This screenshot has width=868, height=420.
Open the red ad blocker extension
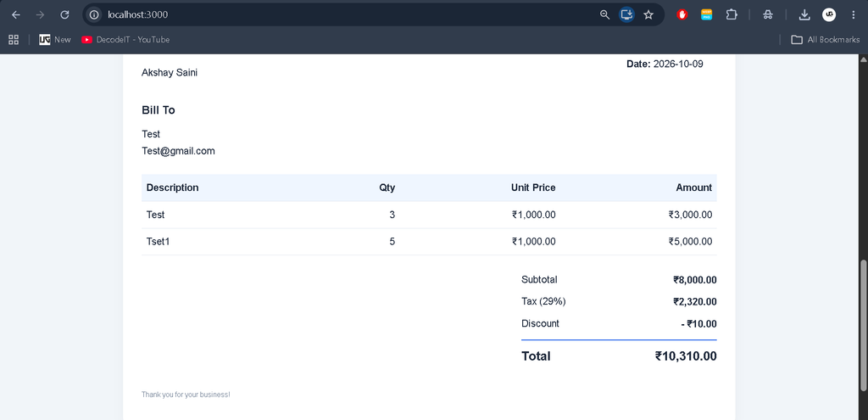point(682,15)
